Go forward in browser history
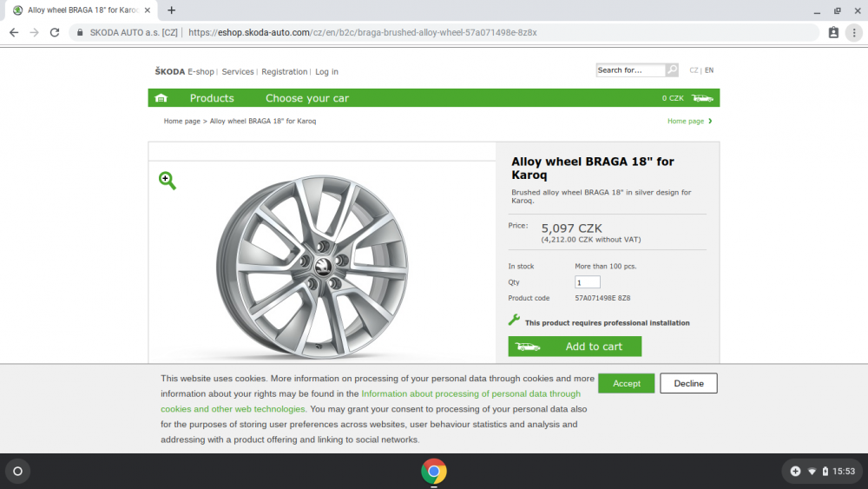The image size is (868, 489). (35, 33)
